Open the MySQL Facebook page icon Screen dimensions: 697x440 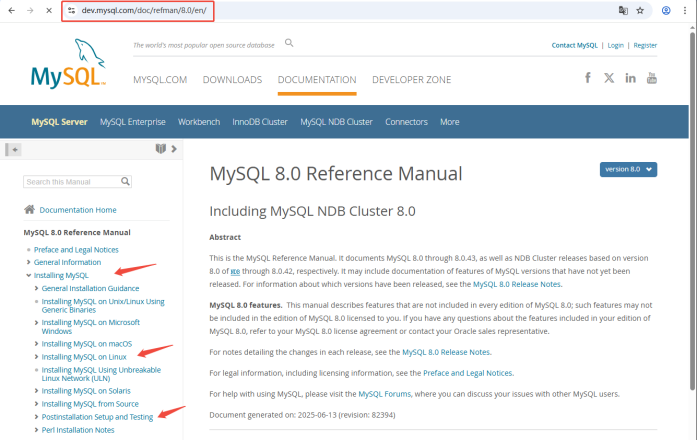[588, 78]
